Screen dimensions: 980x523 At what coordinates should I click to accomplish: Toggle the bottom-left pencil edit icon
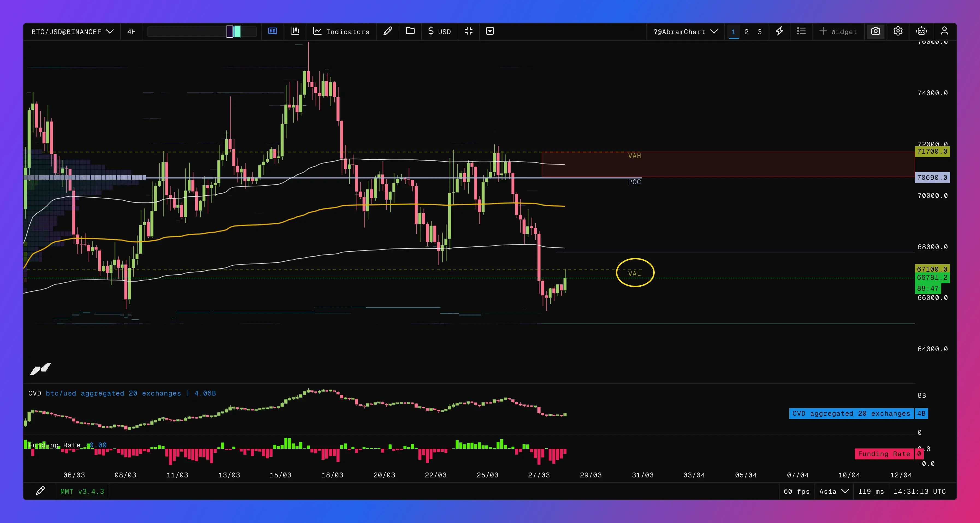tap(40, 491)
